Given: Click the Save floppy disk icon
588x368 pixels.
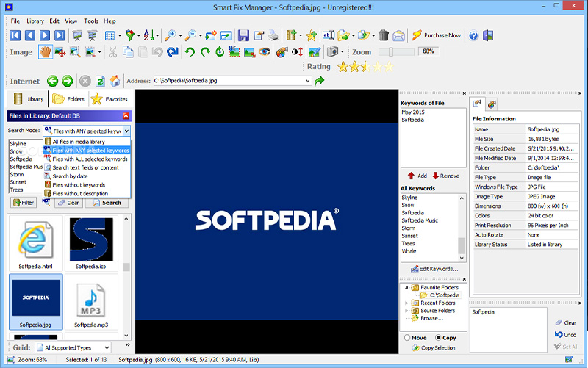Looking at the screenshot, I should tap(243, 35).
